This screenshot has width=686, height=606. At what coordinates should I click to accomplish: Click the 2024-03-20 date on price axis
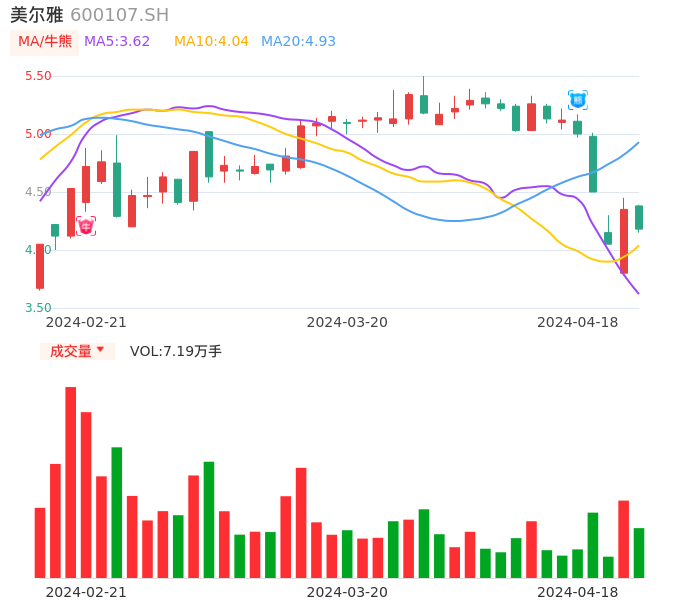[x=347, y=322]
